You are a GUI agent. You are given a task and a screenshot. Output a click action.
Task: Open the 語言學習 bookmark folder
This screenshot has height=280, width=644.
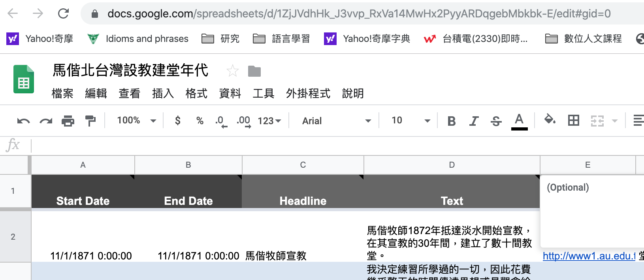281,39
